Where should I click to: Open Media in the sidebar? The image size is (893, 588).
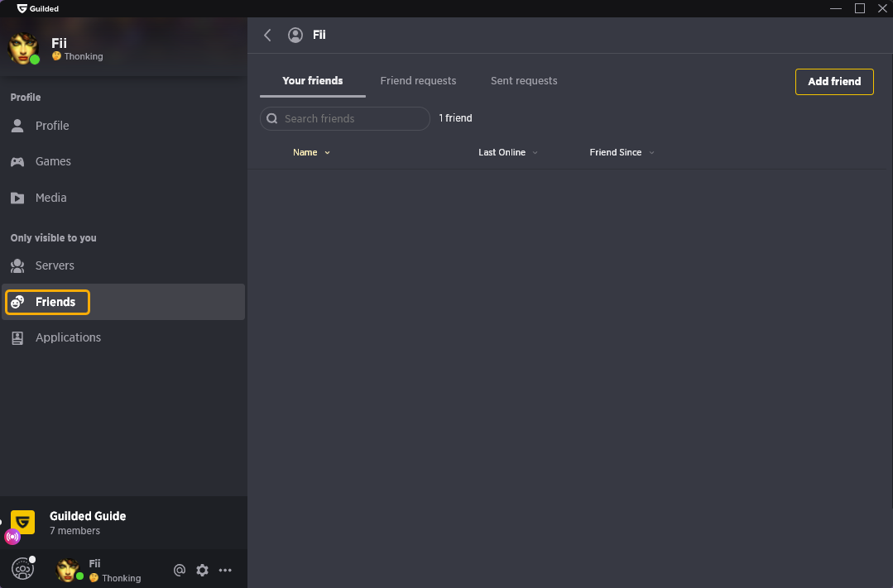(x=123, y=198)
